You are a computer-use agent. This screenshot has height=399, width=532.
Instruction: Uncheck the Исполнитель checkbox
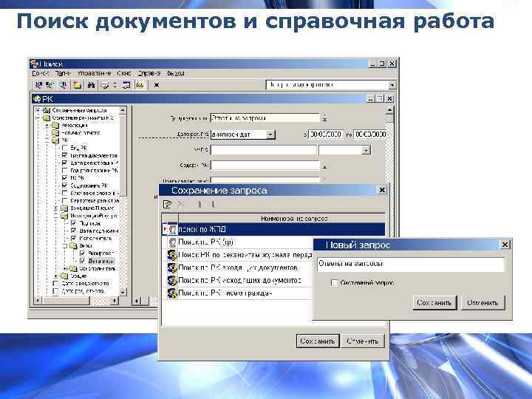click(73, 238)
